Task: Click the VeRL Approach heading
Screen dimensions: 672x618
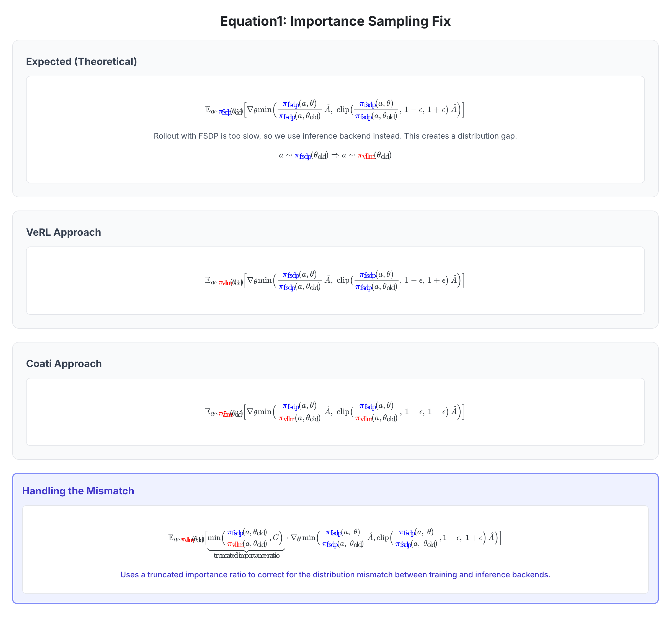Action: coord(64,232)
